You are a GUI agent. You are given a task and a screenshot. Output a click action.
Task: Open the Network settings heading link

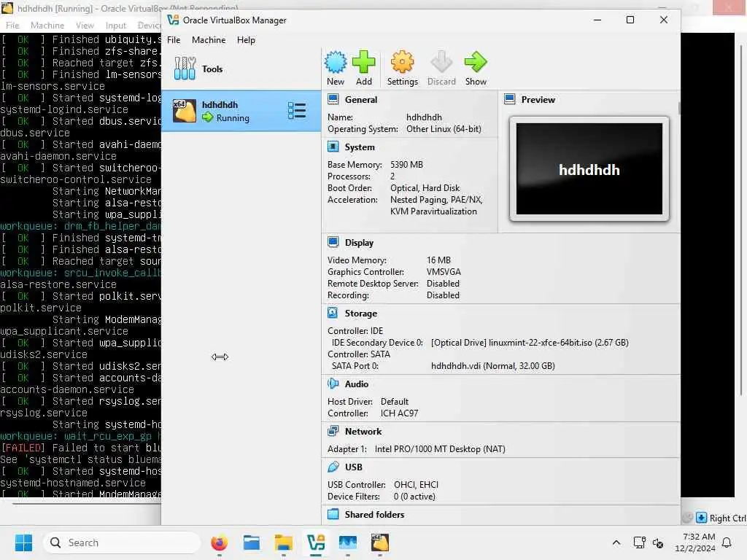tap(363, 432)
